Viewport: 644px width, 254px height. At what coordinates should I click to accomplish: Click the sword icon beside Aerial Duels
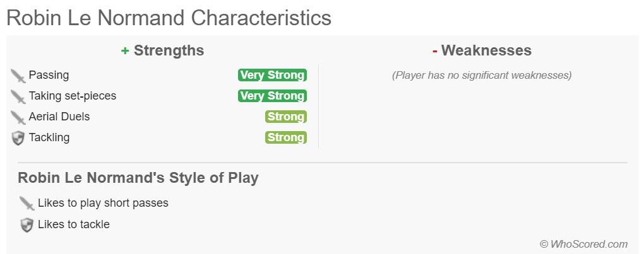[x=18, y=118]
